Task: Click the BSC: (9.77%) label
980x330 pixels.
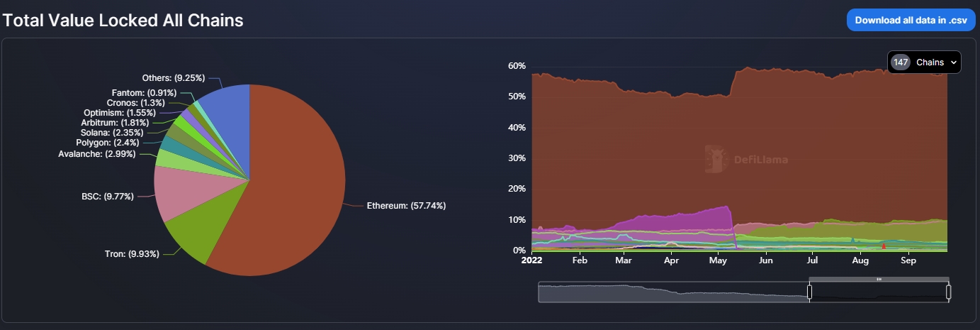Action: [108, 197]
